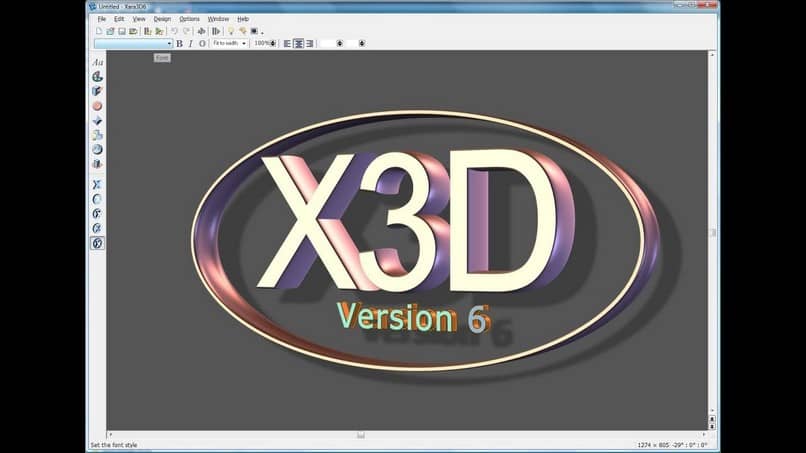Open the blue diamond Bevel options icon

point(97,120)
